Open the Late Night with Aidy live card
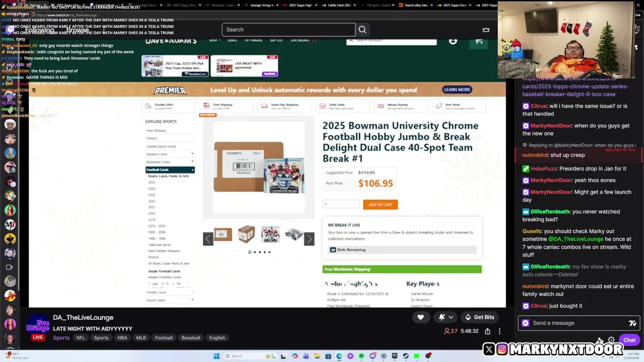This screenshot has height=362, width=644. [245, 66]
